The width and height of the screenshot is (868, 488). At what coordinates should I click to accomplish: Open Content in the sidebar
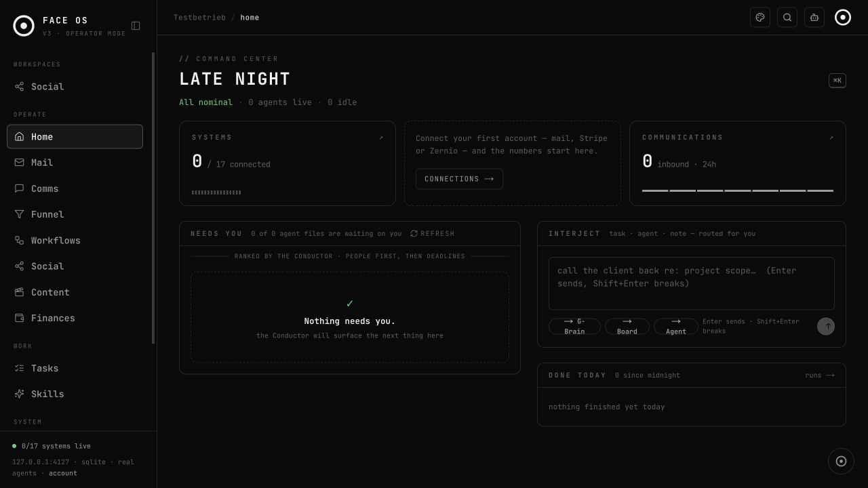pyautogui.click(x=75, y=292)
